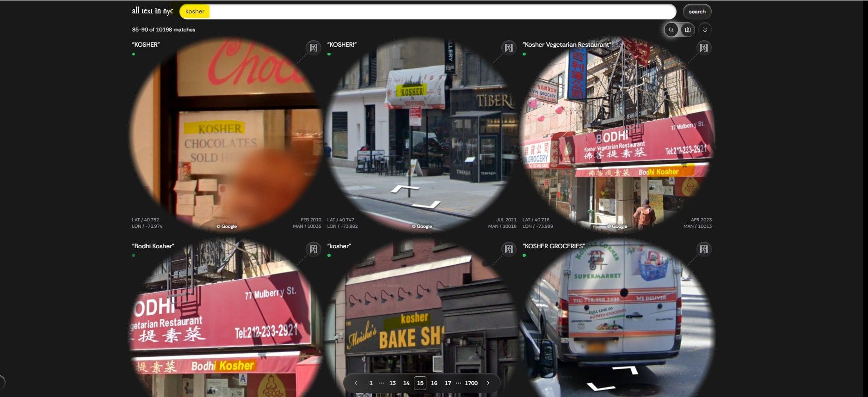Viewport: 868px width, 397px height.
Task: Expand the double-chevron options button
Action: 705,30
